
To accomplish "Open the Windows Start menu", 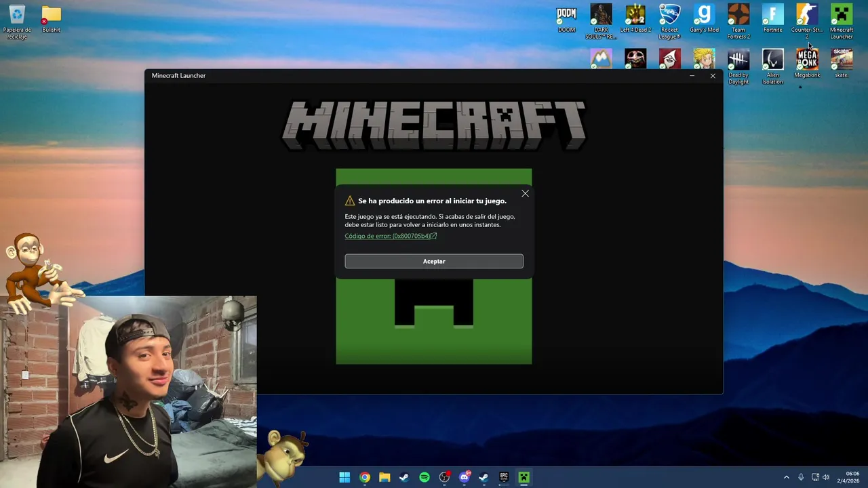I will 344,477.
